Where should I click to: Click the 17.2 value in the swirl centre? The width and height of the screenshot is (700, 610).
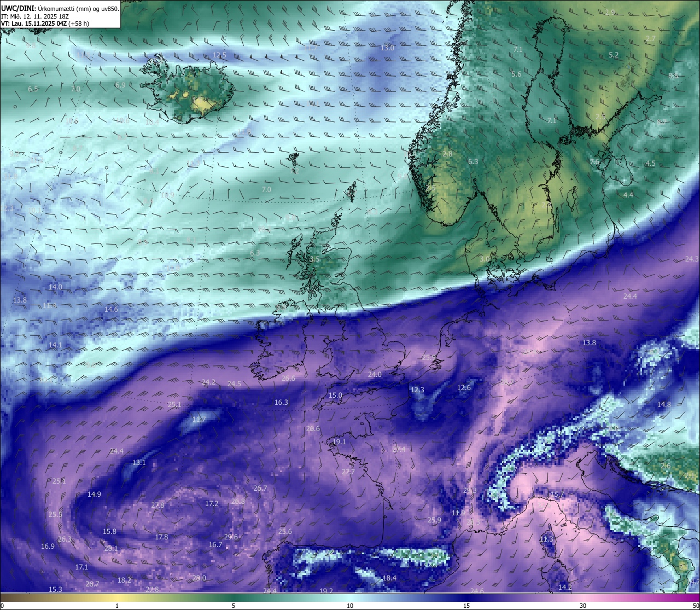click(212, 504)
